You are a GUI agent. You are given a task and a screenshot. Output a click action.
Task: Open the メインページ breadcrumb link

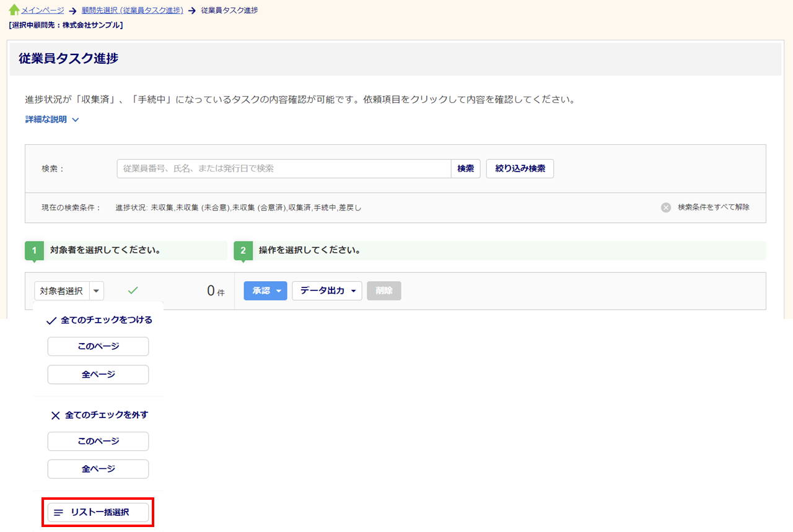[43, 11]
